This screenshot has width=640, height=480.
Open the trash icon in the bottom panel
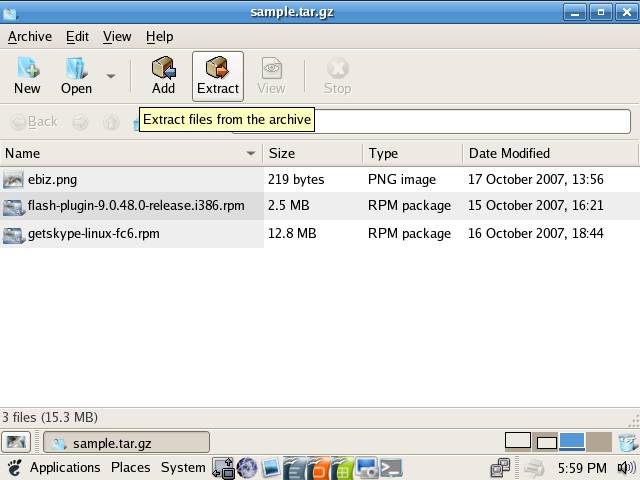click(627, 442)
